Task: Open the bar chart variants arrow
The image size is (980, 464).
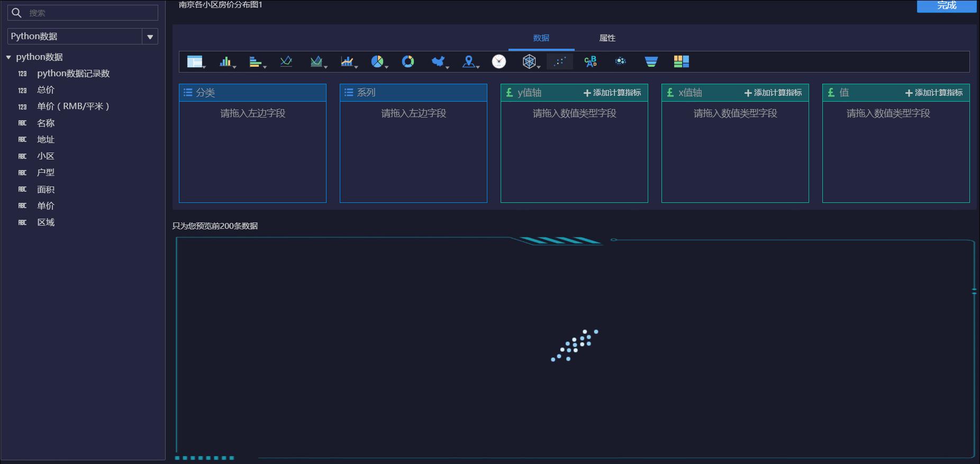Action: [234, 67]
